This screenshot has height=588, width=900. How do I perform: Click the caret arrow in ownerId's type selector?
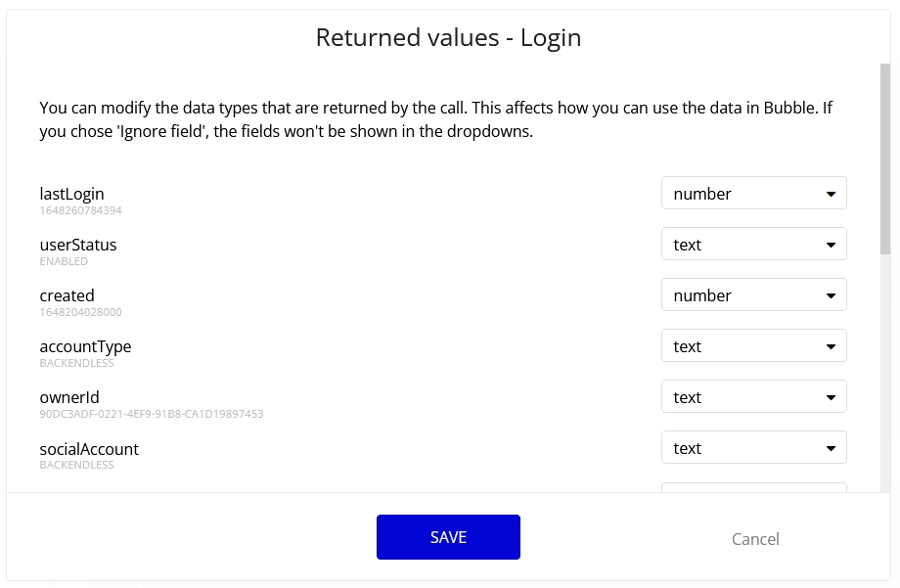(x=831, y=397)
